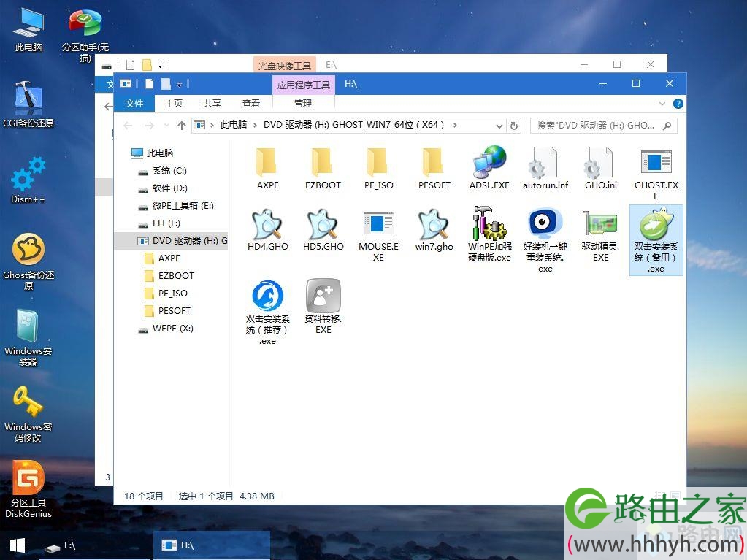Launch 分区工具 DiskGenius desktop icon
Image resolution: width=747 pixels, height=560 pixels.
[28, 489]
